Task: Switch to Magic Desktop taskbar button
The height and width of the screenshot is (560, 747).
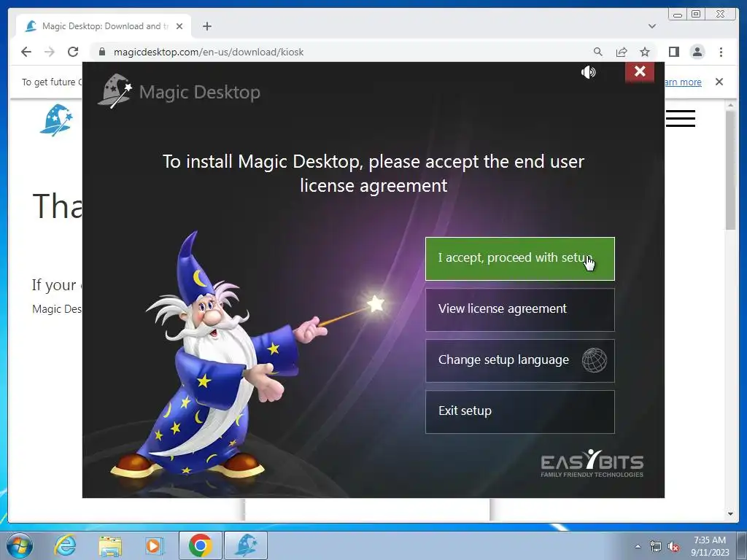Action: (246, 545)
